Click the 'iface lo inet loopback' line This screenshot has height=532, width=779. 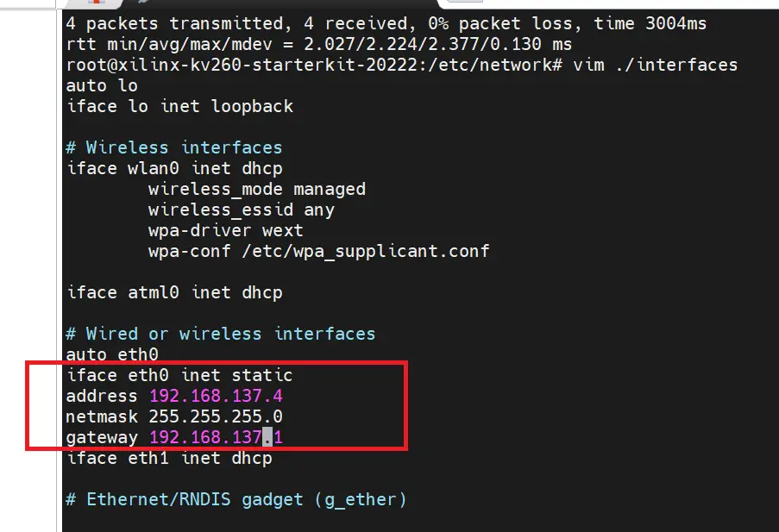(x=179, y=106)
